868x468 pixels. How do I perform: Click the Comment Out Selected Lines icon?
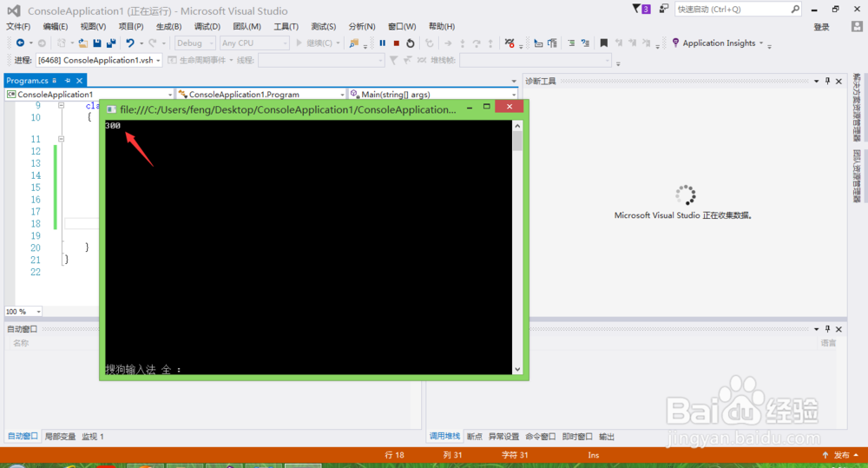[x=571, y=43]
